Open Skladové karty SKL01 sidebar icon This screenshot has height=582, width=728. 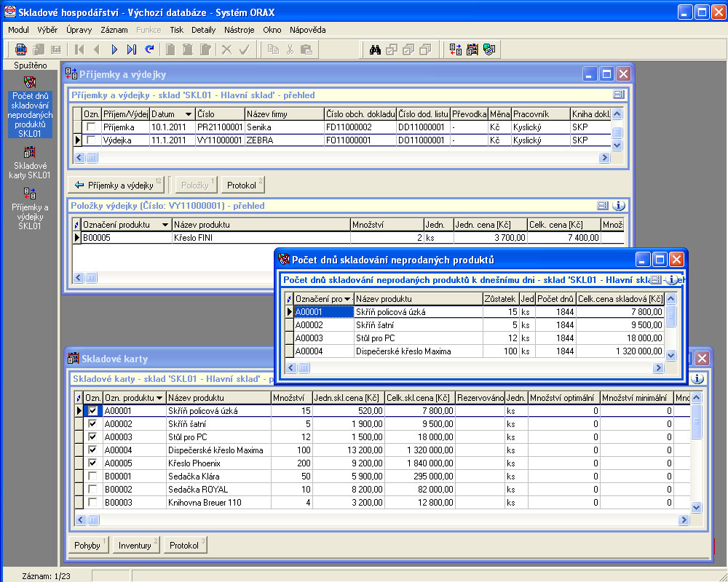click(30, 152)
